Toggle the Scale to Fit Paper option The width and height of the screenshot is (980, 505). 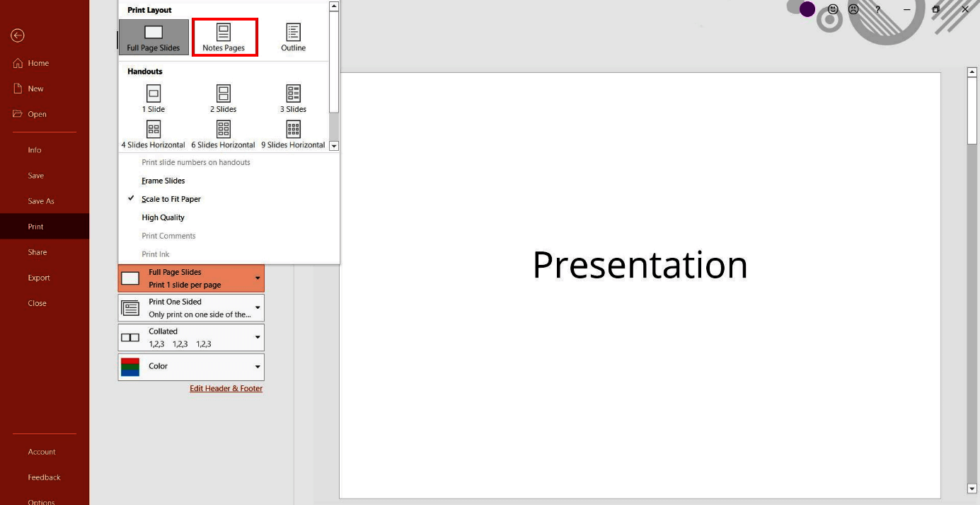[170, 198]
